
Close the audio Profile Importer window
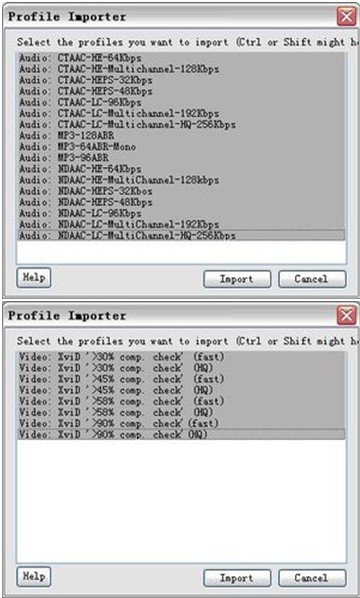point(347,17)
